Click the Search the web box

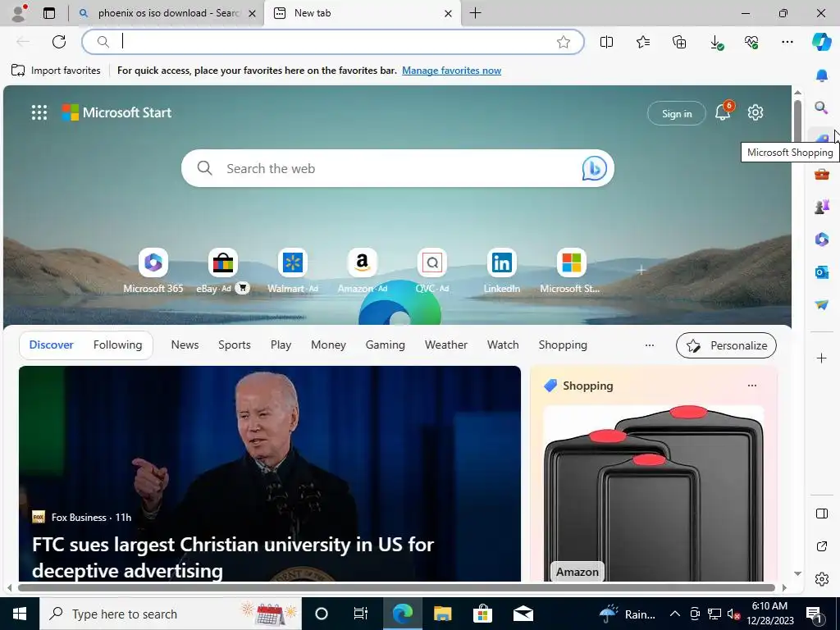(398, 168)
